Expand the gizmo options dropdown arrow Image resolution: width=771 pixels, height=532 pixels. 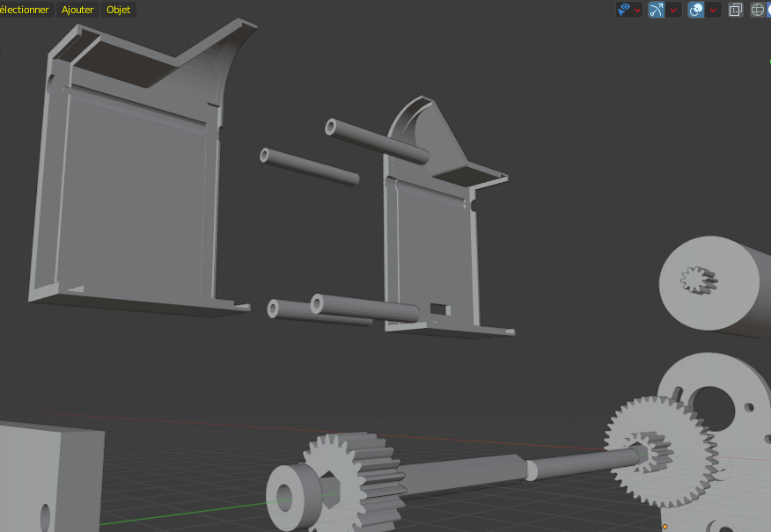tap(673, 10)
